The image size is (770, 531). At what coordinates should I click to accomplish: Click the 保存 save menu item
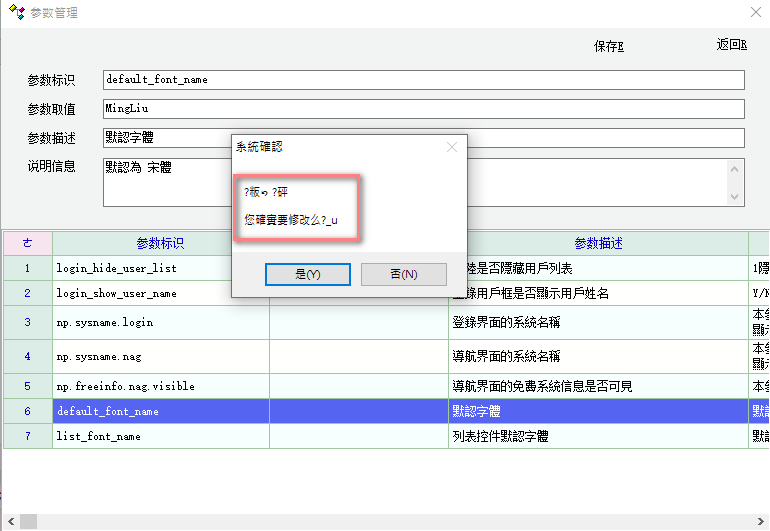point(608,46)
